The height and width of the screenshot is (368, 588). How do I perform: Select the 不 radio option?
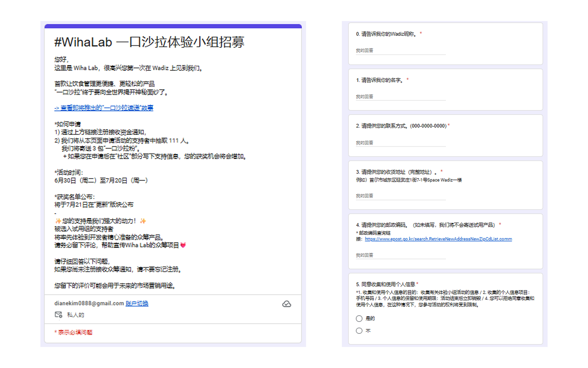click(359, 330)
